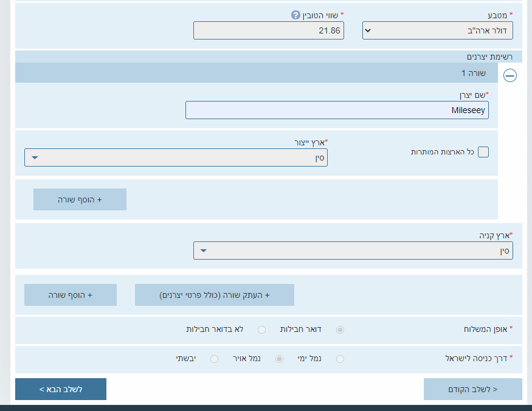The width and height of the screenshot is (532, 411).
Task: Choose the לא בדואר חבילות radio option
Action: pyautogui.click(x=262, y=330)
